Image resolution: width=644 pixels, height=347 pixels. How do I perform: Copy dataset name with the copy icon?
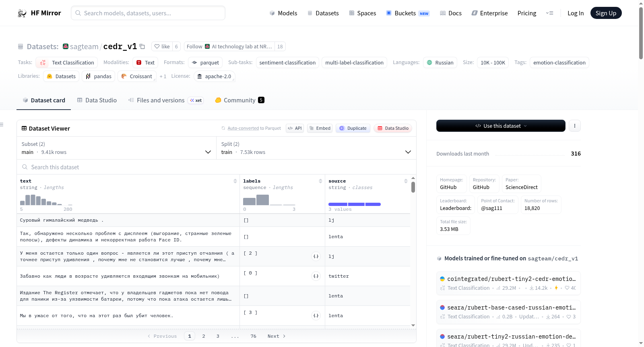pos(142,46)
